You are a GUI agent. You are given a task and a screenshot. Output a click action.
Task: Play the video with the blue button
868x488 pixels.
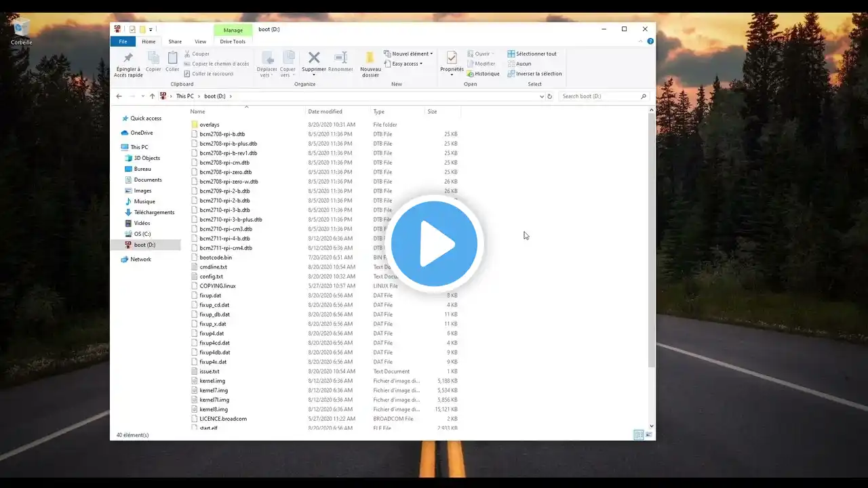click(x=434, y=244)
